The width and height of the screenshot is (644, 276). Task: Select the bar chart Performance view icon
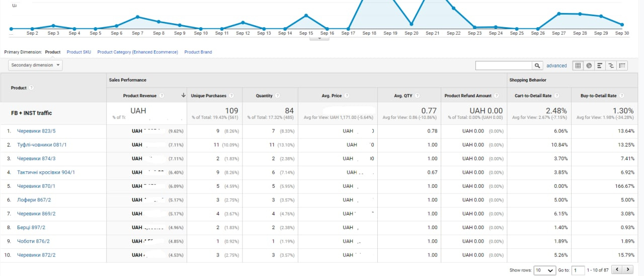click(x=600, y=65)
